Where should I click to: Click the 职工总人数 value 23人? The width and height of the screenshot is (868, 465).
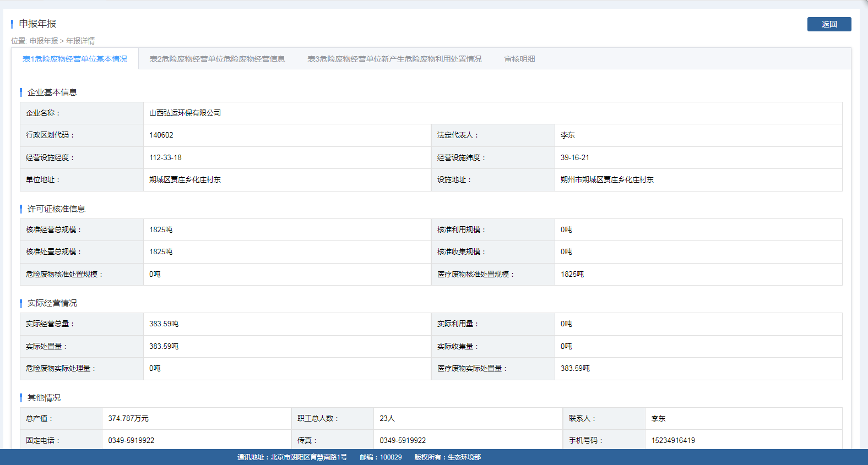pos(387,418)
